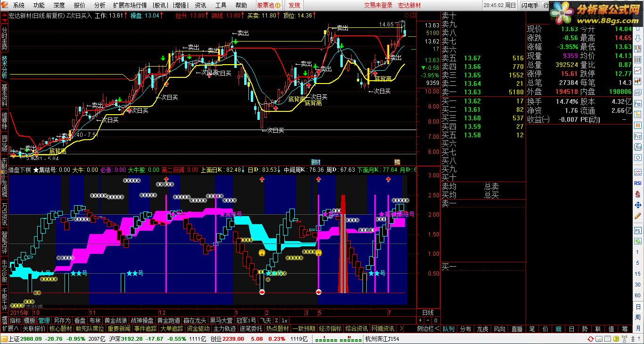The width and height of the screenshot is (644, 344).
Task: Click the 闪电手 button
Action: [x=530, y=5]
